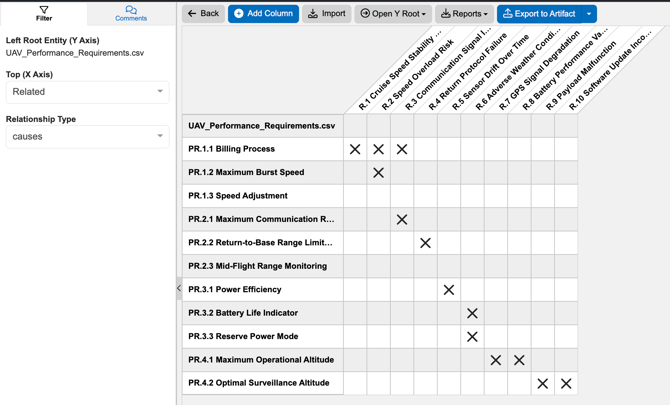The image size is (670, 405).
Task: Toggle PR.1.2 Maximum Burst Speed R.2 cell
Action: [379, 173]
